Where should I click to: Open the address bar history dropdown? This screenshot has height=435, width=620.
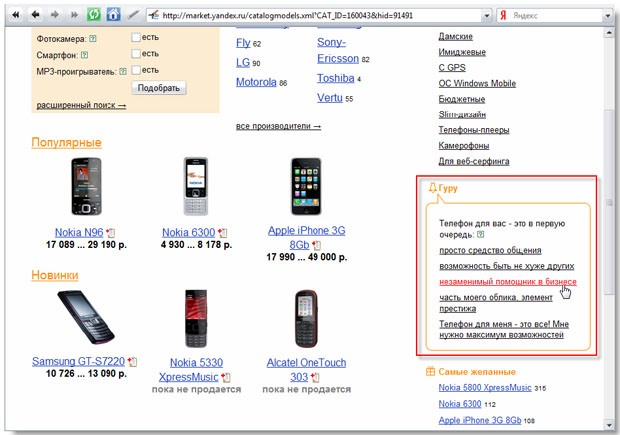pyautogui.click(x=487, y=16)
